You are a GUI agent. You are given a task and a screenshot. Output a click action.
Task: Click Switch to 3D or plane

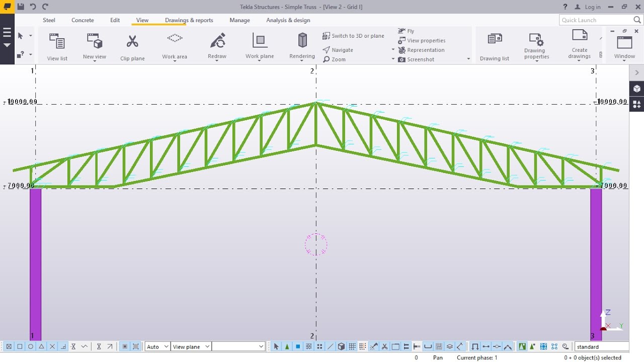click(x=353, y=36)
